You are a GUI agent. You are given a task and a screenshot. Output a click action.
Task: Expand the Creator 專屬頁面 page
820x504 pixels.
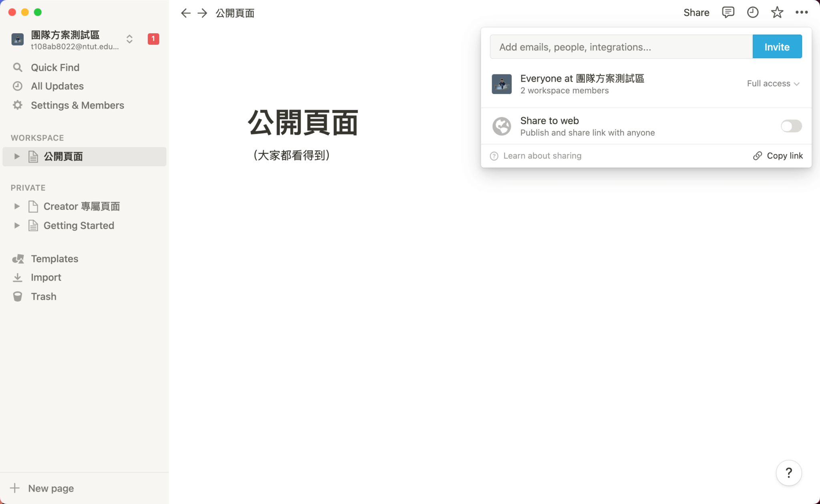point(16,206)
